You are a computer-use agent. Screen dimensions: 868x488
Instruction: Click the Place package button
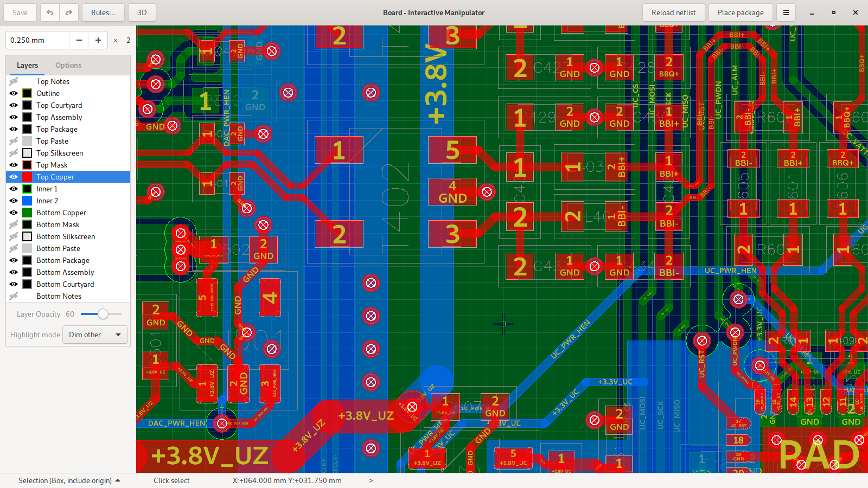[x=740, y=12]
